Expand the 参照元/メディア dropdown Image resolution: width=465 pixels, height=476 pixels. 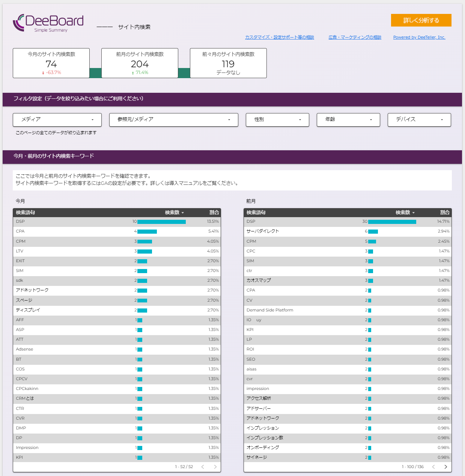(173, 119)
